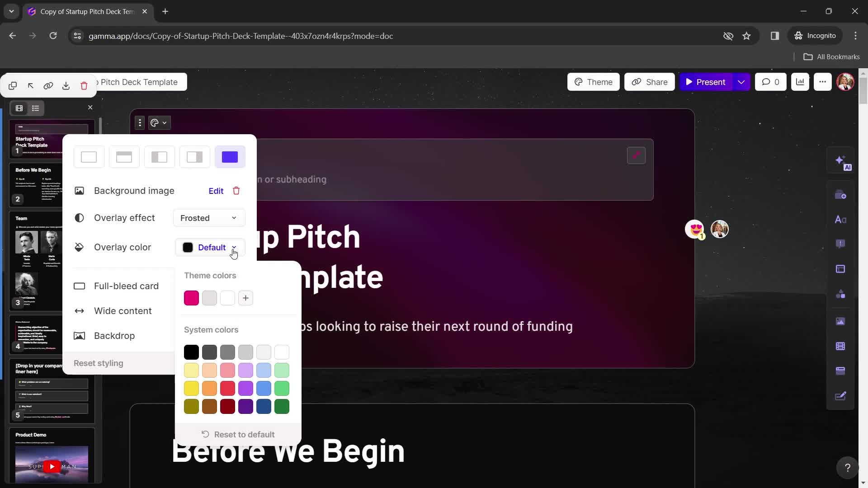Open the grid view panel tab
Image resolution: width=868 pixels, height=488 pixels.
(19, 108)
